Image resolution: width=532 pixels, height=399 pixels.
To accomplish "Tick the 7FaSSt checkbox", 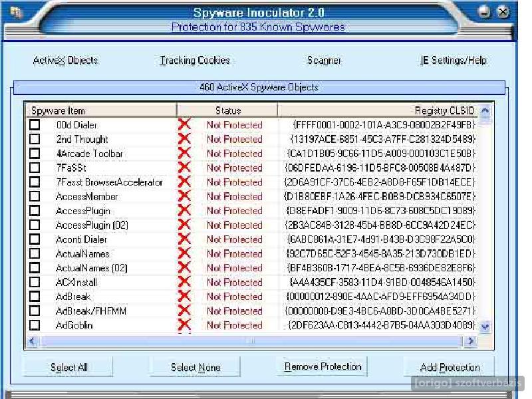I will 35,168.
